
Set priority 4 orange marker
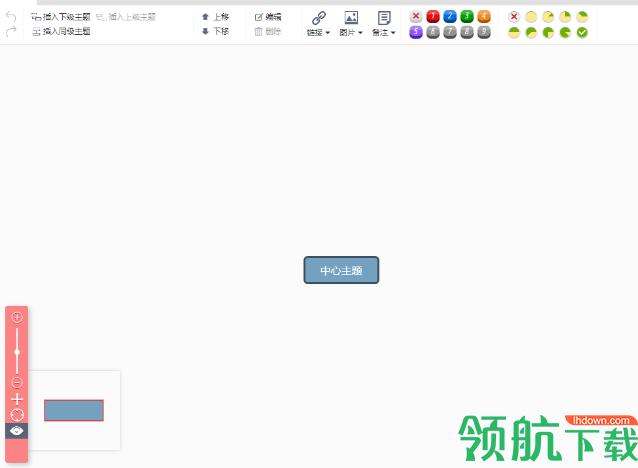pyautogui.click(x=484, y=16)
